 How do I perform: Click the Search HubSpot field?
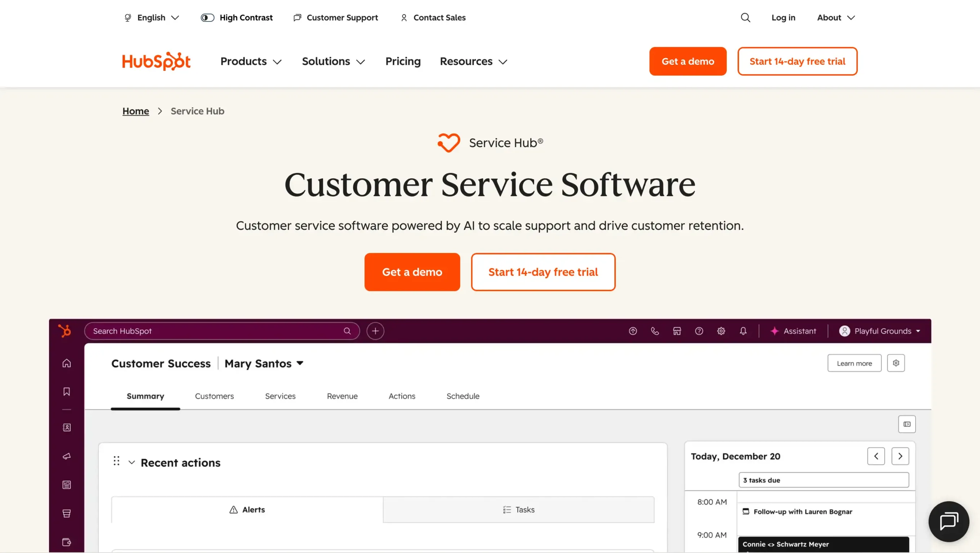(x=222, y=331)
